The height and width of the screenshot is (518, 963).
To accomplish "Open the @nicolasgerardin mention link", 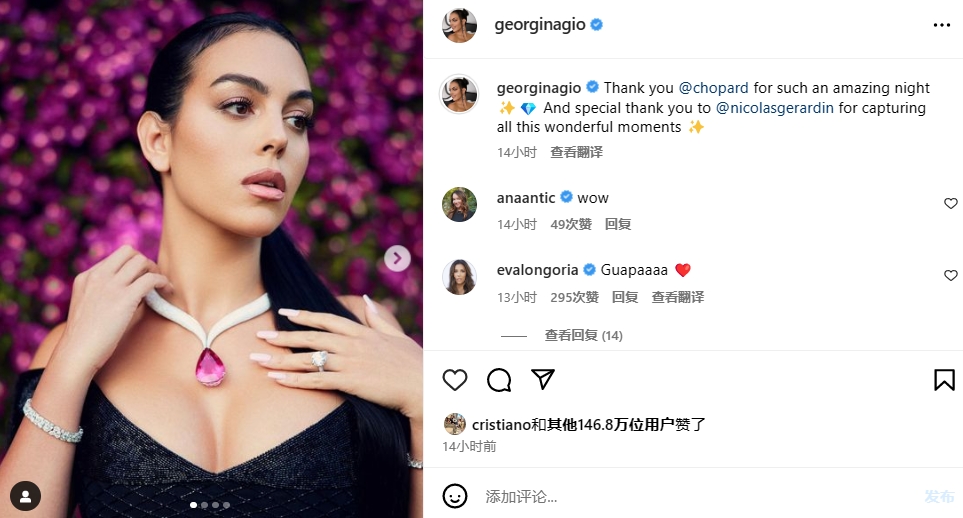I will pos(774,108).
